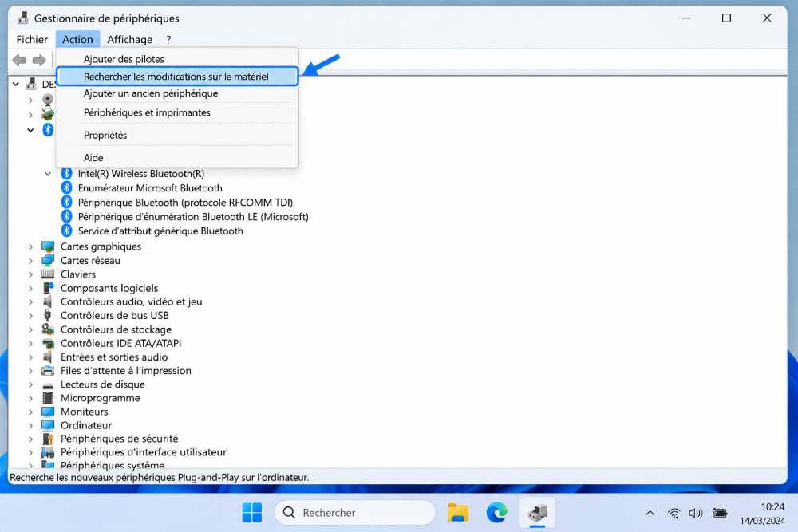Select the Microprogramme label
The width and height of the screenshot is (798, 532).
click(101, 398)
